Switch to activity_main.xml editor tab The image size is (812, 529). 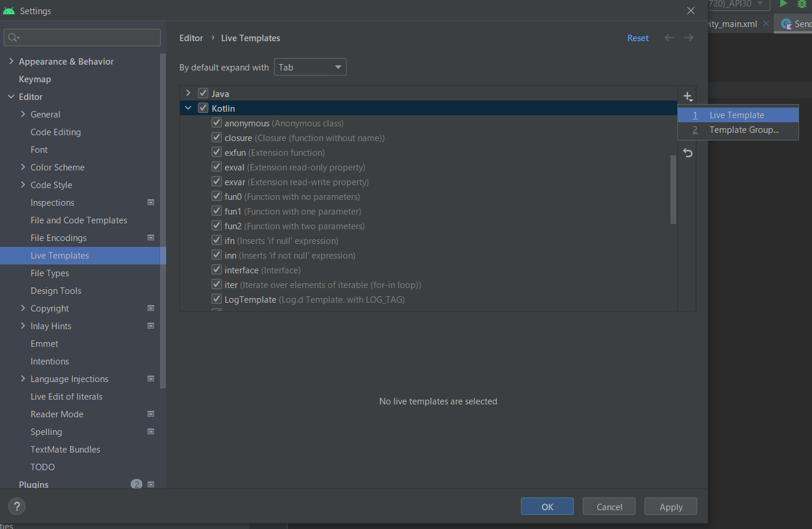click(732, 24)
